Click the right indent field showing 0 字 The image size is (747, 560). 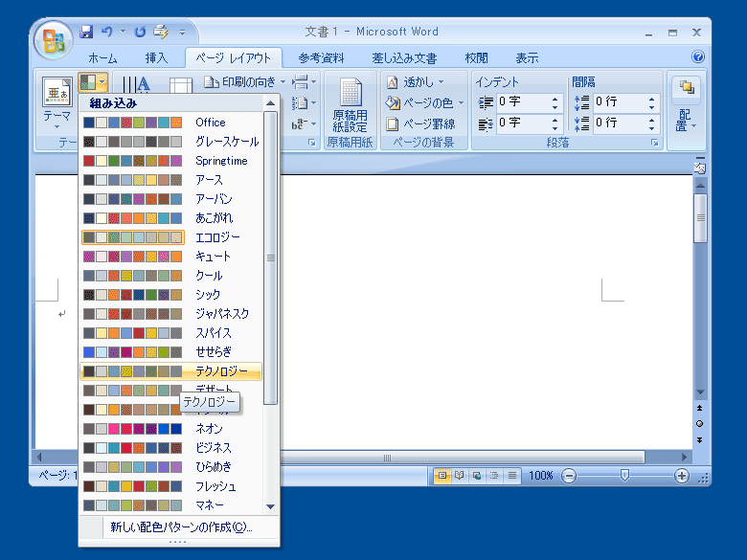click(522, 123)
